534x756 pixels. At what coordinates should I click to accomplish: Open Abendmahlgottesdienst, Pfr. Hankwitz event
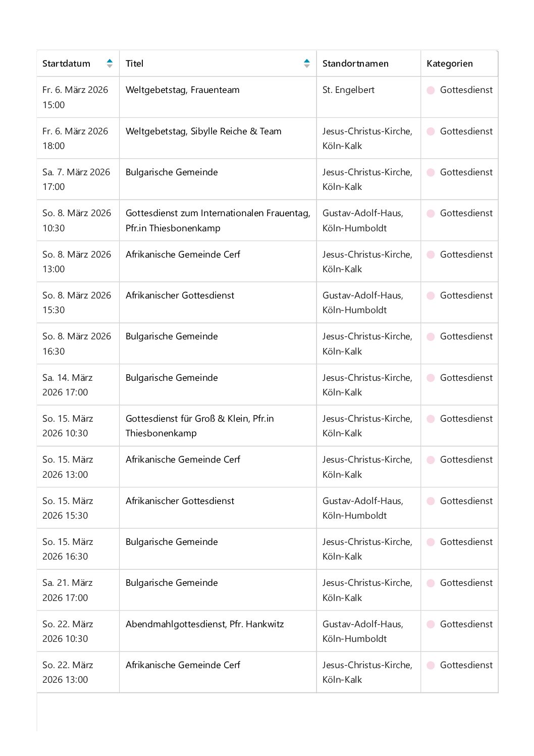(x=204, y=624)
